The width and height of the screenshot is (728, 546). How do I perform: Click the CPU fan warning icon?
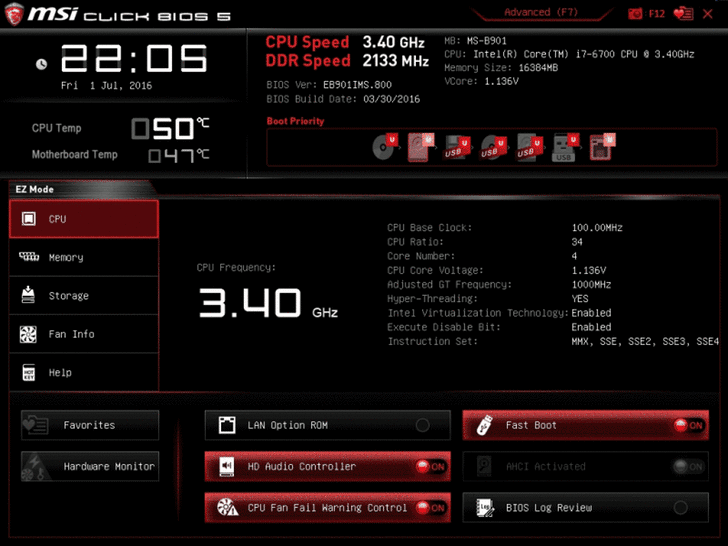click(x=228, y=507)
